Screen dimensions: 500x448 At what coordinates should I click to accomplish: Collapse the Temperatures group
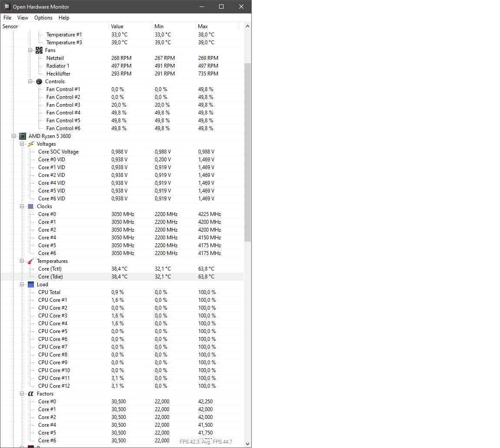click(x=22, y=261)
